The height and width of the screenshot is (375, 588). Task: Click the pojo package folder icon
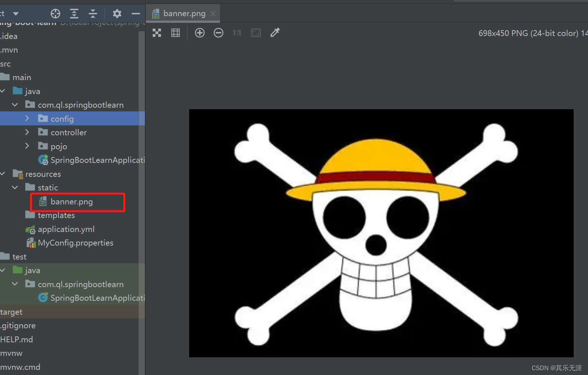43,146
